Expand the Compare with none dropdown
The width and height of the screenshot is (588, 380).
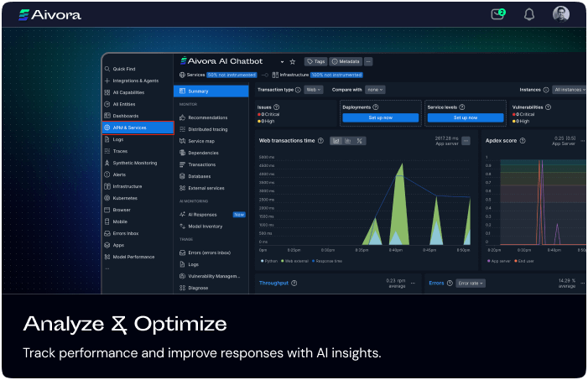(x=375, y=89)
